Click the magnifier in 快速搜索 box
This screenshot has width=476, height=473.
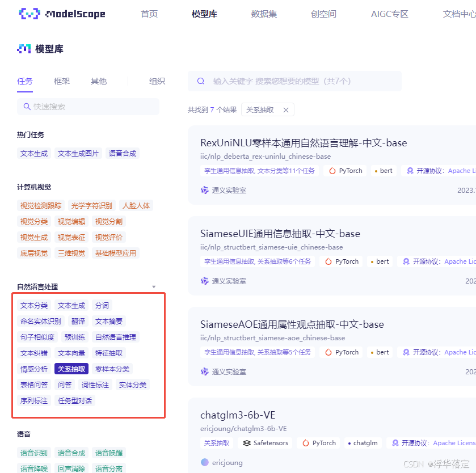coord(27,107)
